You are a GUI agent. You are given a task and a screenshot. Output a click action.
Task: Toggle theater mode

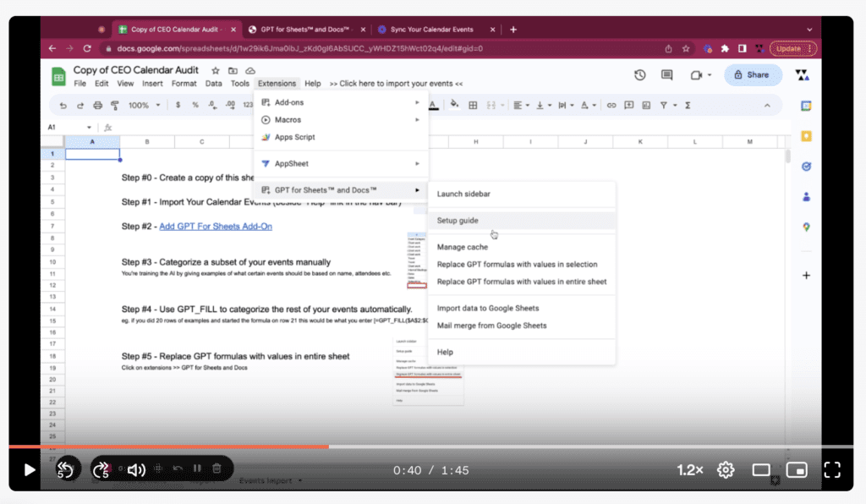(x=761, y=470)
